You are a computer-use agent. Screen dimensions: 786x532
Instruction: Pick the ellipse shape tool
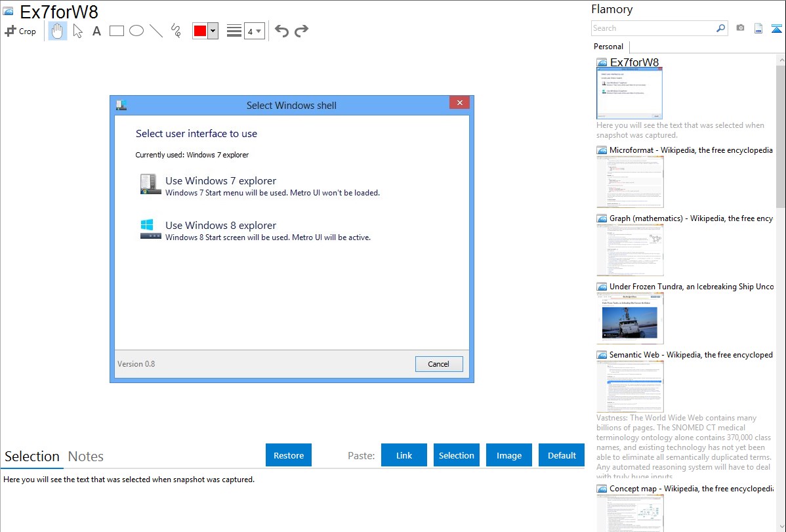[136, 31]
